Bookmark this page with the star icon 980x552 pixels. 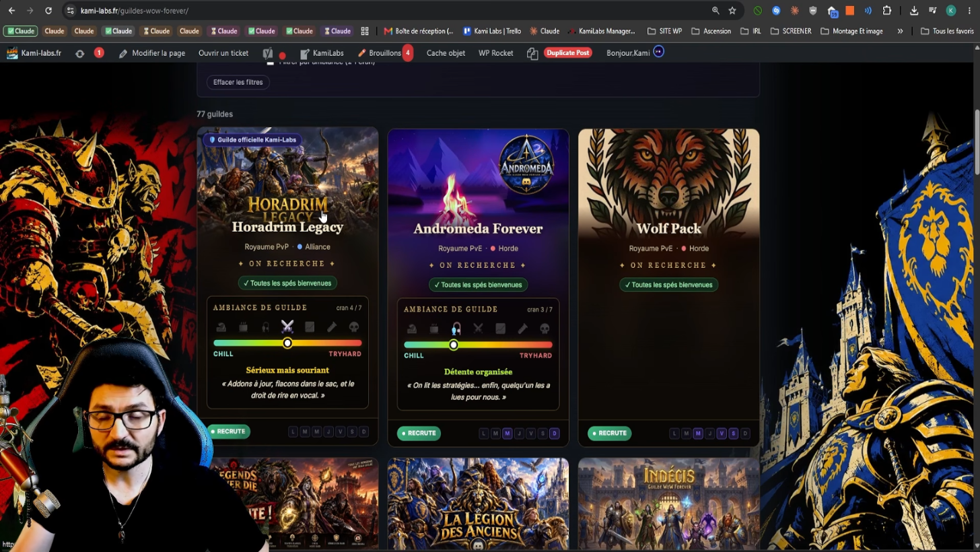732,11
